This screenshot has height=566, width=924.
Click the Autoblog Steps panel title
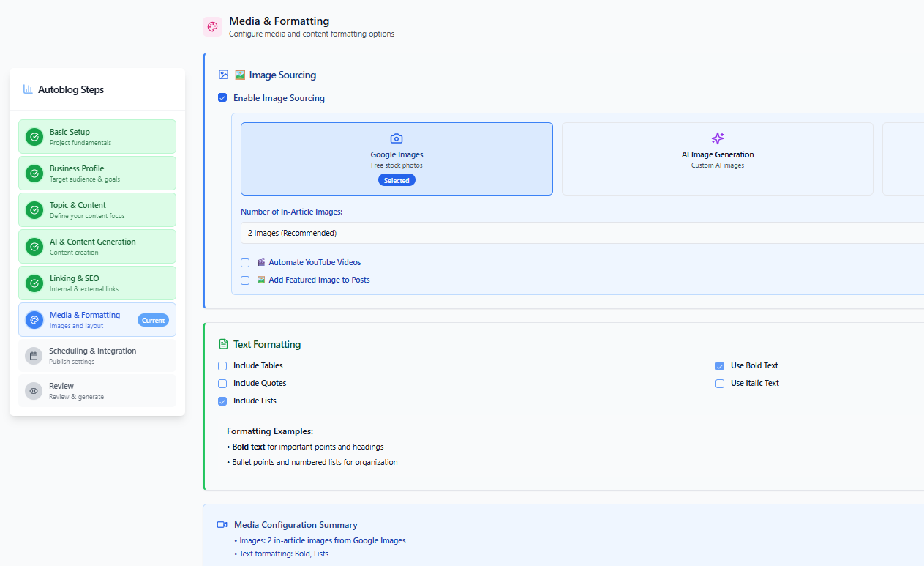pyautogui.click(x=71, y=89)
